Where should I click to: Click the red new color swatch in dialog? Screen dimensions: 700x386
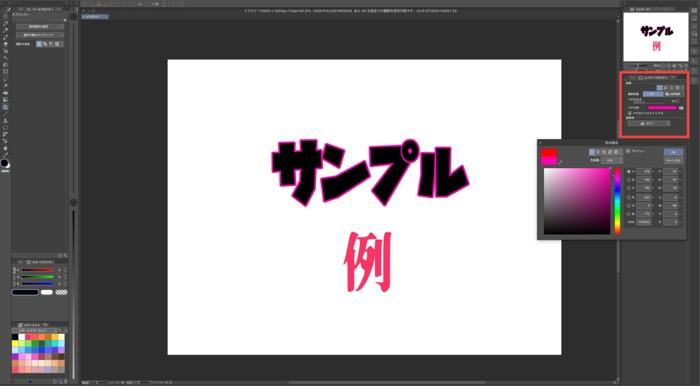click(549, 153)
